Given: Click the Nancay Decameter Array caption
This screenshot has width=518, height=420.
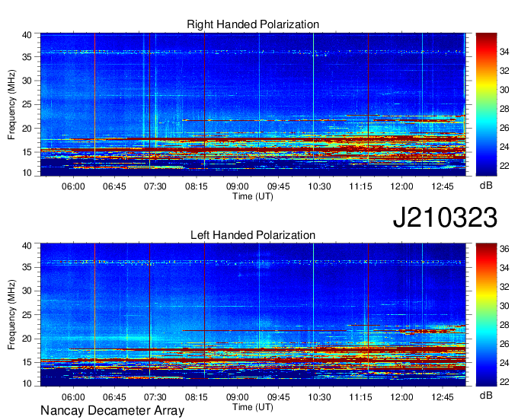Looking at the screenshot, I should click(x=112, y=411).
